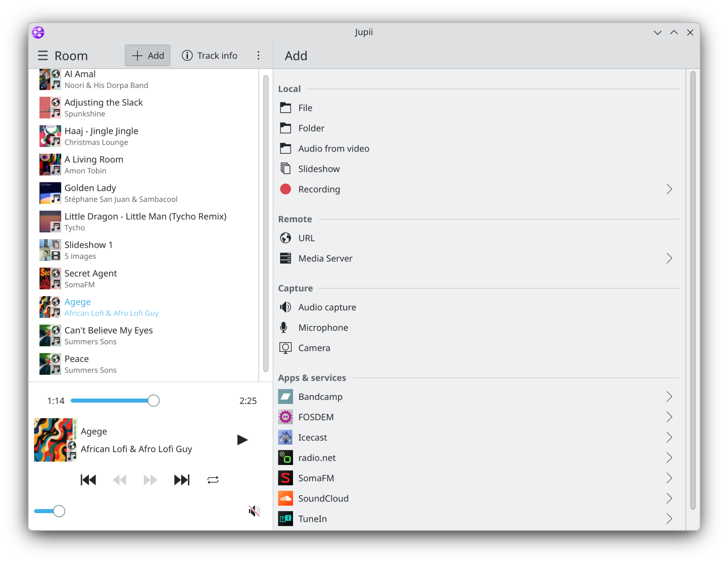Screen dimensions: 728x564
Task: Click the skip to next track icon
Action: click(x=182, y=480)
